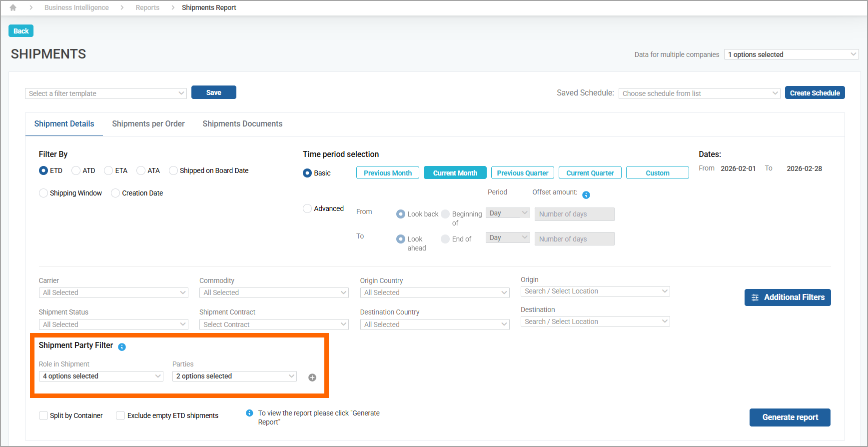
Task: Switch to Shipment Details tab
Action: 64,124
